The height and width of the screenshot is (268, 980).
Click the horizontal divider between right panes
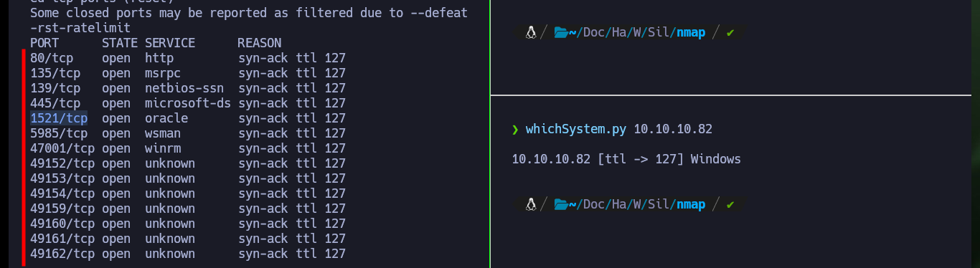click(x=735, y=95)
